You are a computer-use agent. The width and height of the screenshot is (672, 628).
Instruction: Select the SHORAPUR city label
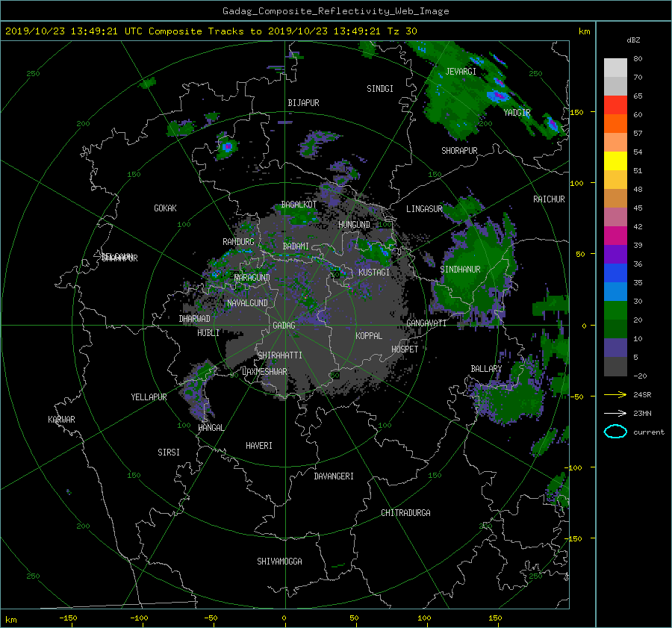tap(459, 150)
